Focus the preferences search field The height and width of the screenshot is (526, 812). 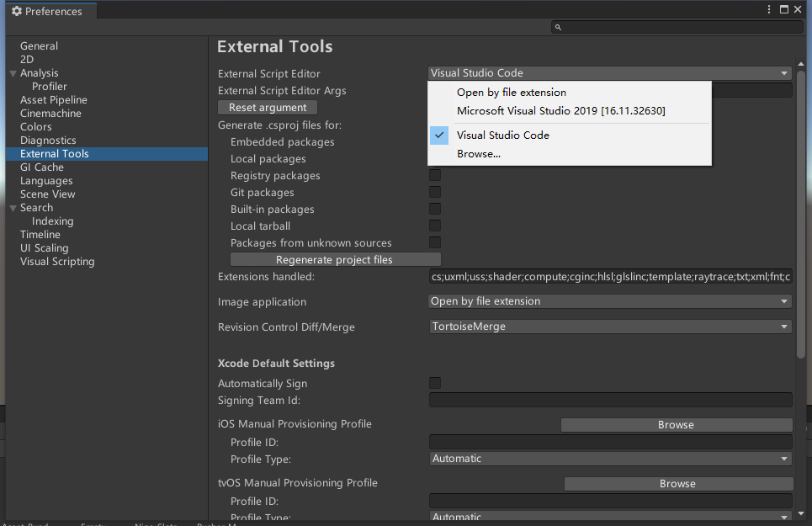677,27
